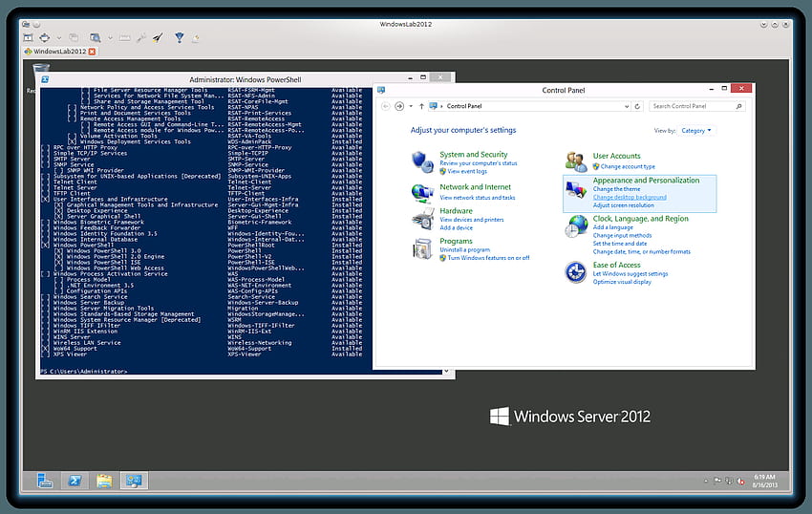This screenshot has width=812, height=514.
Task: Open Network and Internet
Action: point(476,187)
